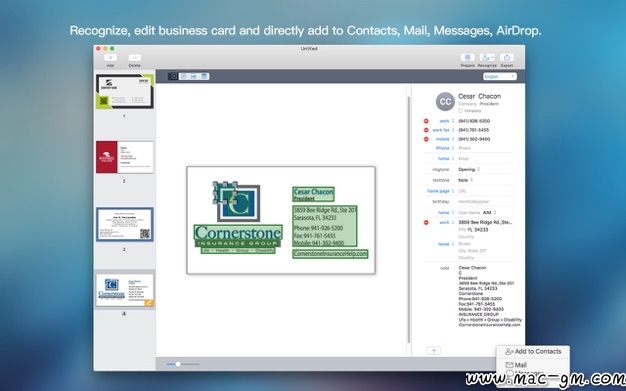Click the plus button below contact details
The height and width of the screenshot is (391, 626).
point(434,351)
